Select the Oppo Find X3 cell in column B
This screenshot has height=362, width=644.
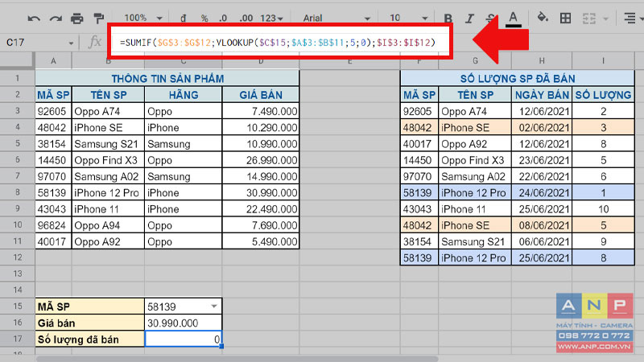[x=108, y=160]
